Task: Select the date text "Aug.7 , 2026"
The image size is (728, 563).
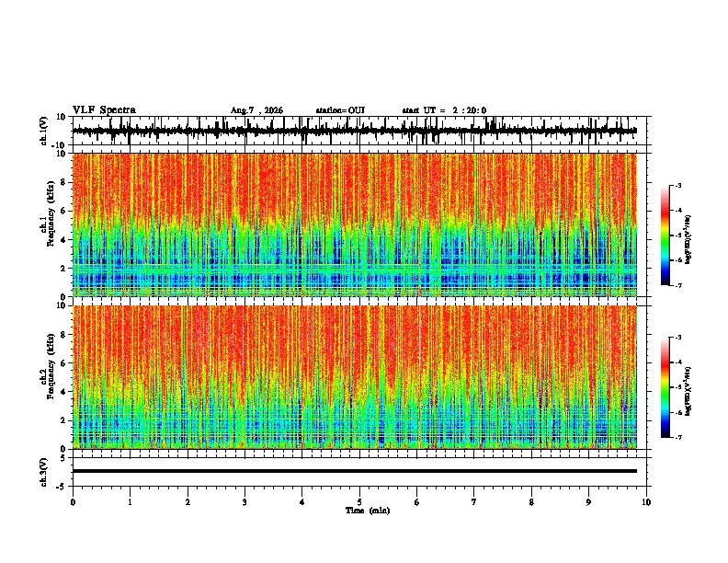Action: pos(256,110)
